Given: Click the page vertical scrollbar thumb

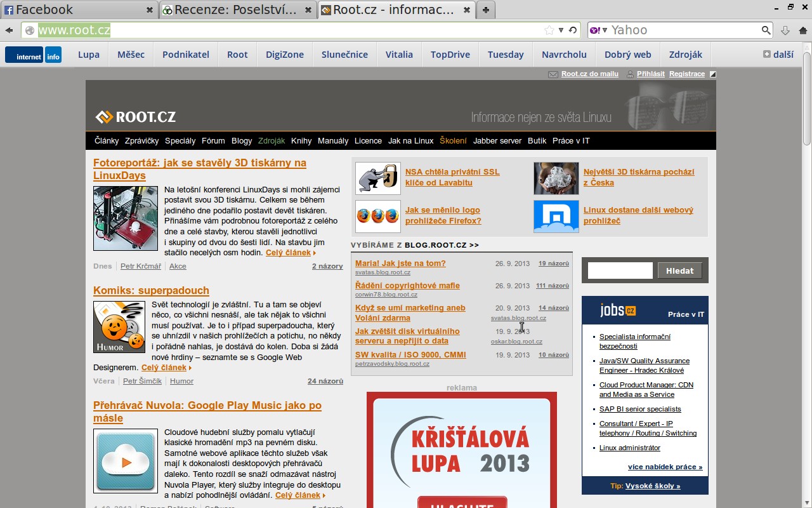Looking at the screenshot, I should tap(807, 98).
